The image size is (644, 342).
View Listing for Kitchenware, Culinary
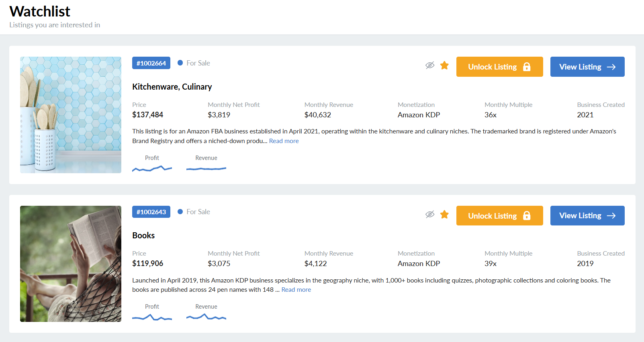(x=587, y=67)
